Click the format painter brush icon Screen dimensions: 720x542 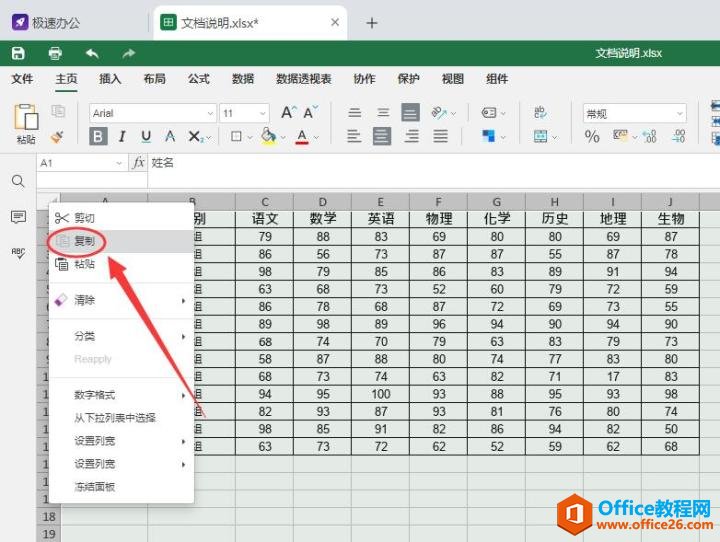pos(57,136)
